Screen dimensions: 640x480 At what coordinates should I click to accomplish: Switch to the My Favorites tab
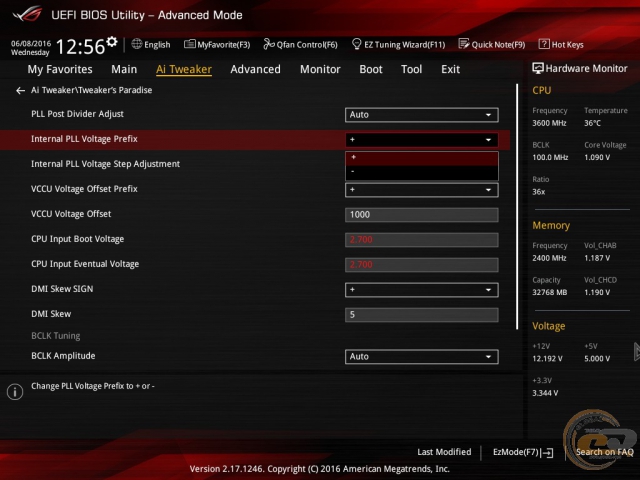coord(60,69)
